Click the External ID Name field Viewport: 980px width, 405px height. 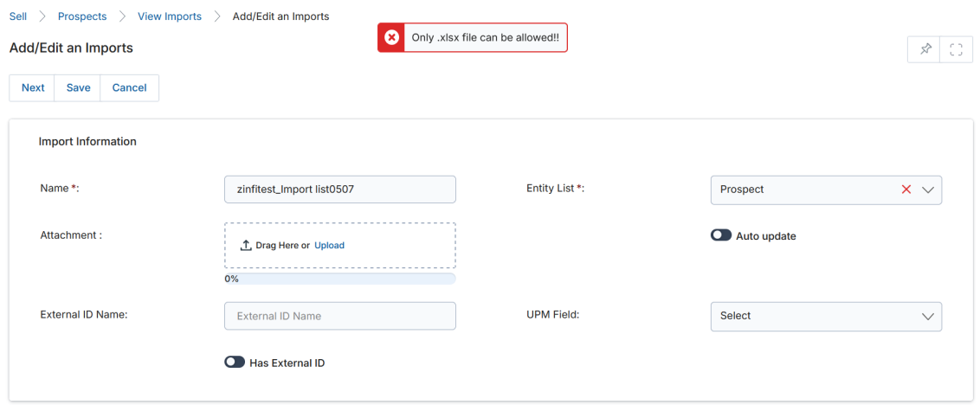coord(340,316)
